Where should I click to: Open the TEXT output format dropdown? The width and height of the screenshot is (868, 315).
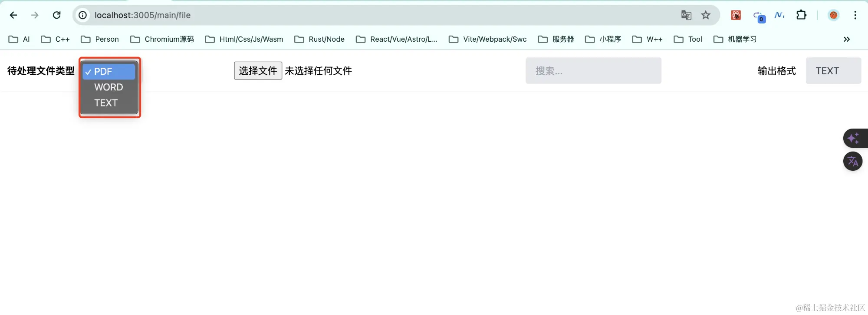(833, 71)
